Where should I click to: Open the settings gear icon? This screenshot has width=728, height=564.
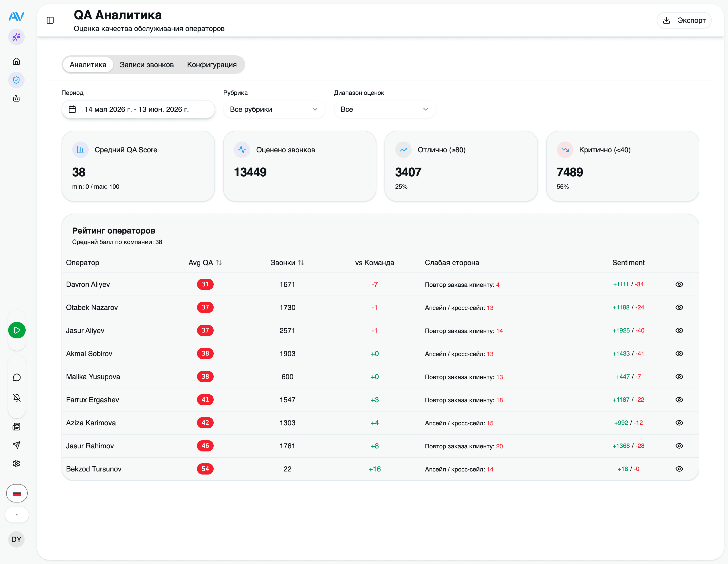click(16, 464)
